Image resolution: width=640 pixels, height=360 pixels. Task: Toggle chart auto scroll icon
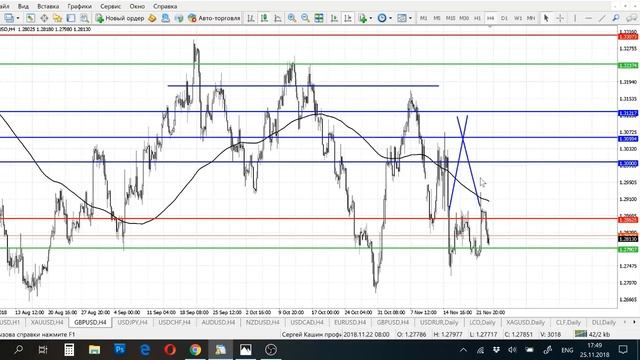pyautogui.click(x=334, y=18)
